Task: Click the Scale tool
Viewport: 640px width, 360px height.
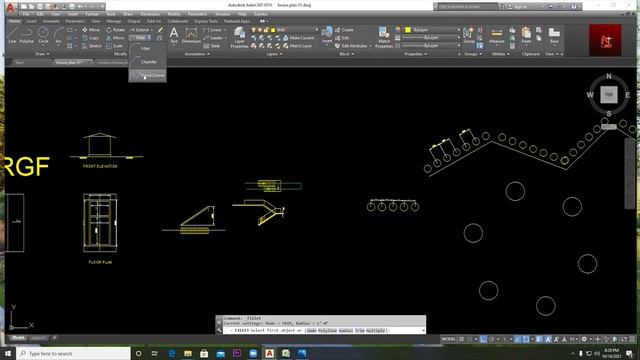Action: click(114, 46)
